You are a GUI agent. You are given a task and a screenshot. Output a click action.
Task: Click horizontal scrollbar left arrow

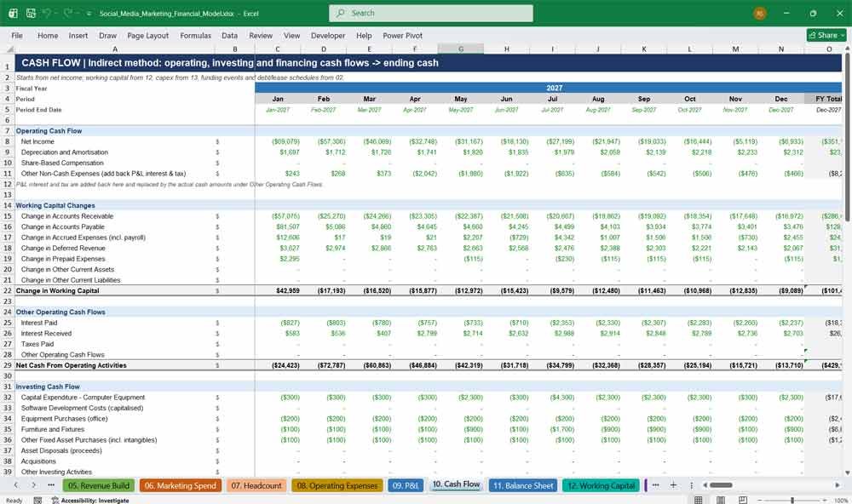click(705, 485)
